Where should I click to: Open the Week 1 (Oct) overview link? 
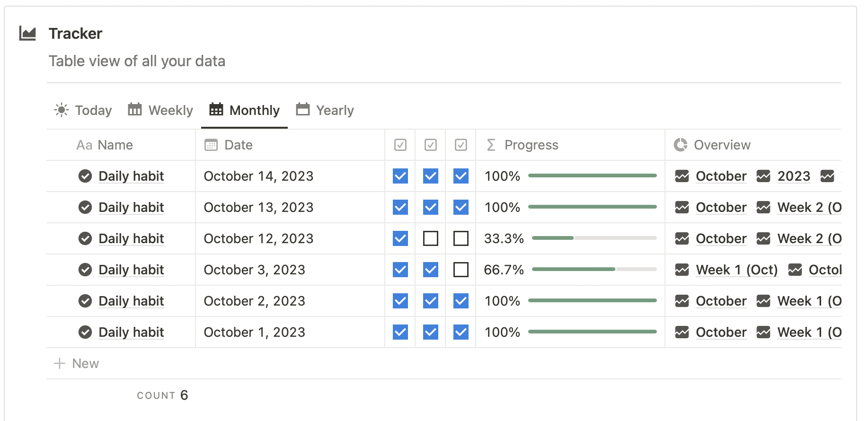(736, 270)
